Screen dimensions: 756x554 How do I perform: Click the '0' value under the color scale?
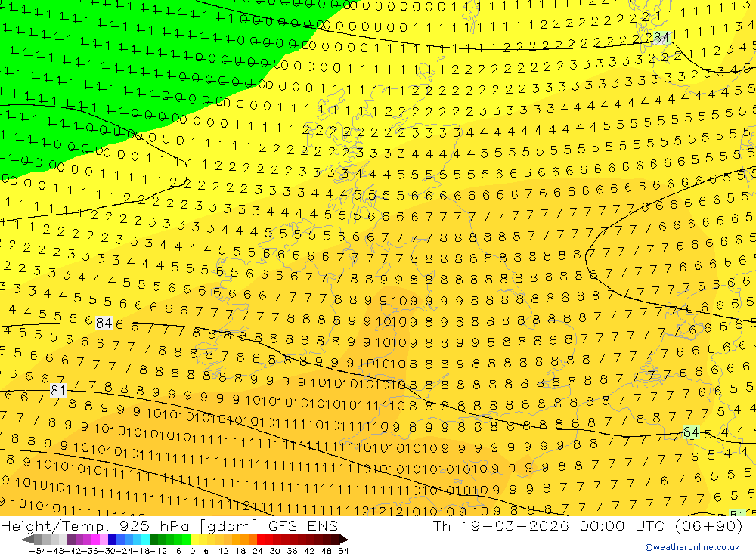coord(192,551)
